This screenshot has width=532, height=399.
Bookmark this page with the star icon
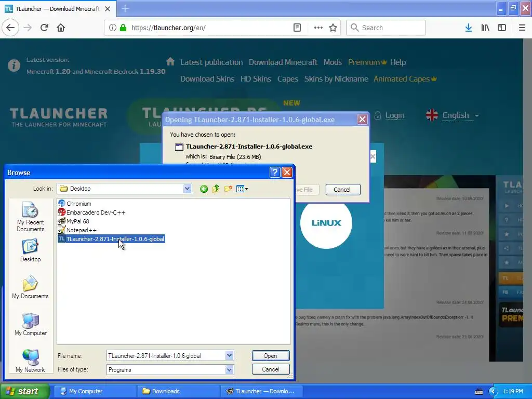tap(333, 28)
